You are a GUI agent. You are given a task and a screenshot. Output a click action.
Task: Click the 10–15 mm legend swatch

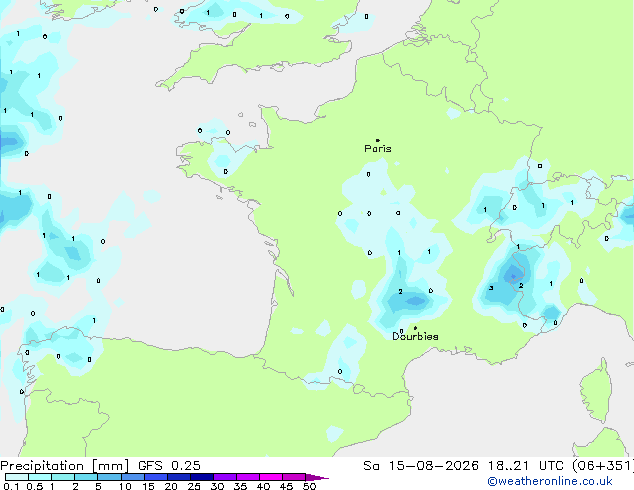pyautogui.click(x=132, y=477)
